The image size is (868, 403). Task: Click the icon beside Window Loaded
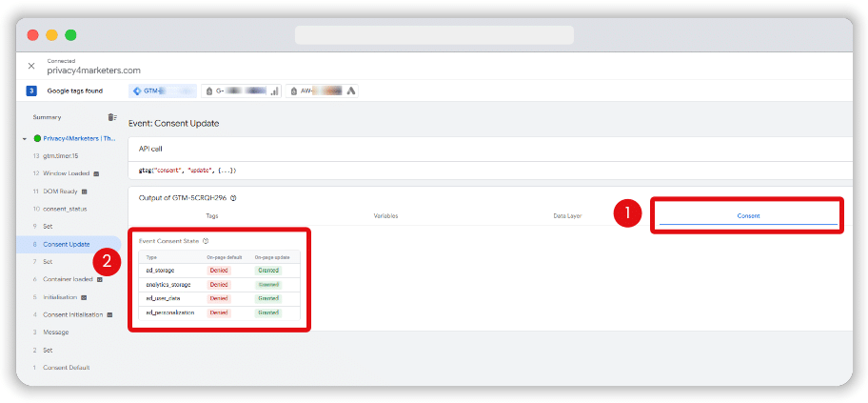coord(96,173)
